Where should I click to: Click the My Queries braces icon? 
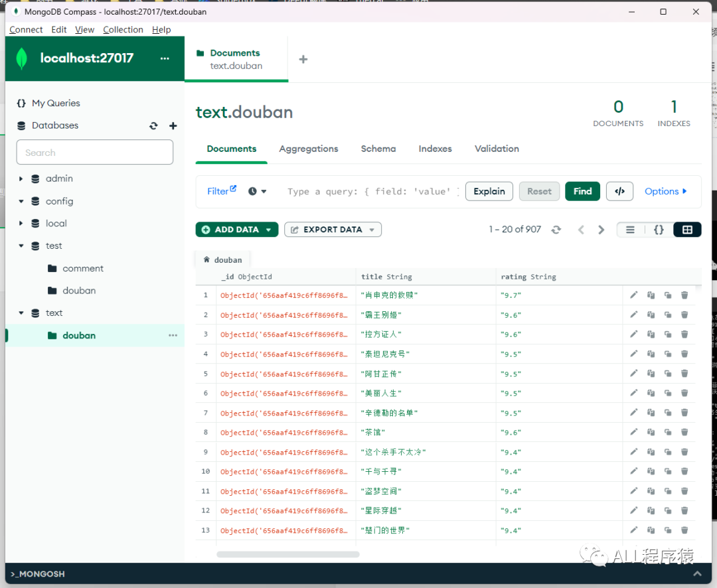(x=21, y=104)
